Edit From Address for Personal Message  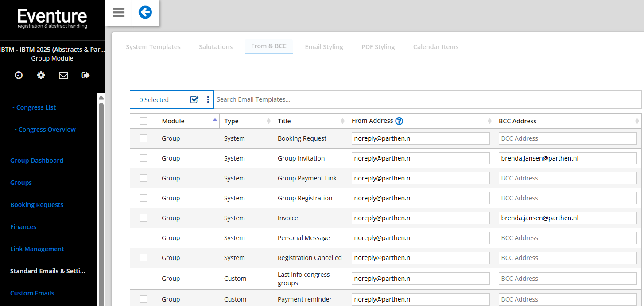[421, 238]
